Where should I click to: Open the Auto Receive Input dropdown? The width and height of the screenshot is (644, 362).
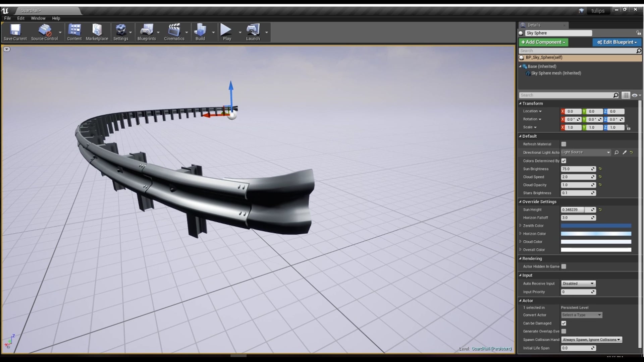pyautogui.click(x=578, y=284)
